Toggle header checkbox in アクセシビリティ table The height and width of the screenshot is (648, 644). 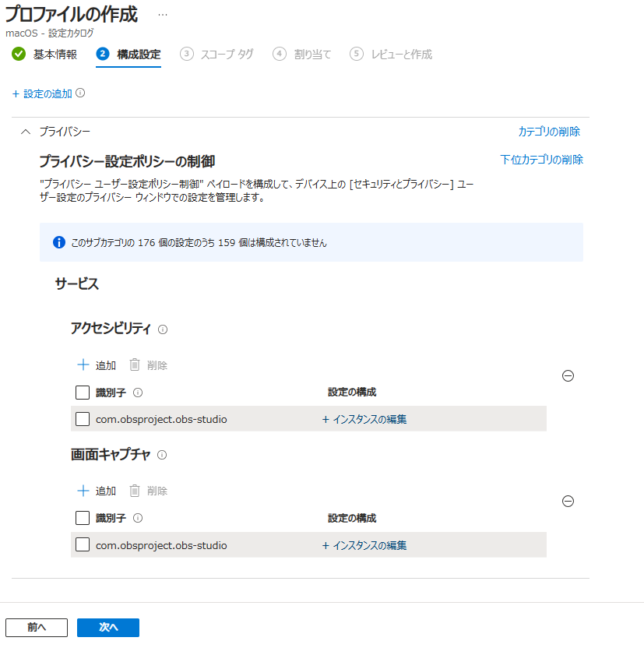[83, 393]
